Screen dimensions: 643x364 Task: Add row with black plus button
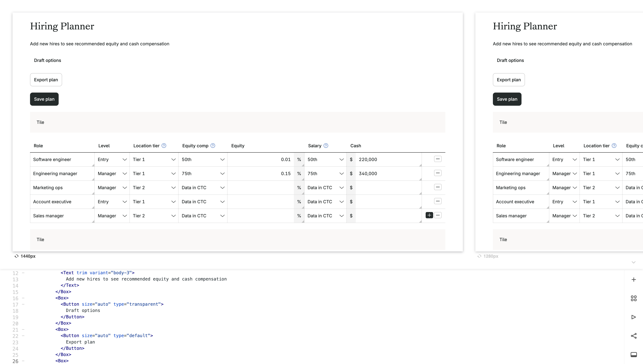[429, 215]
